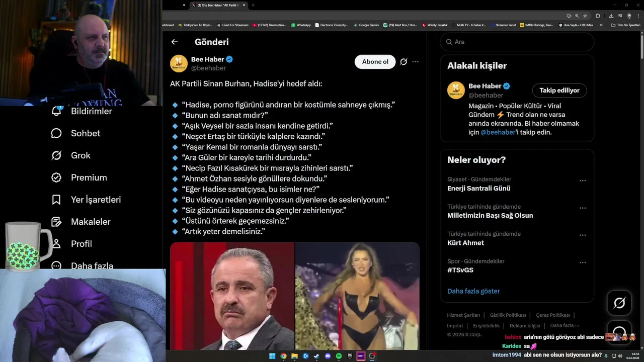Screen dimensions: 644x362
Task: Bookmark this page with the star icon
Action: pos(585,16)
